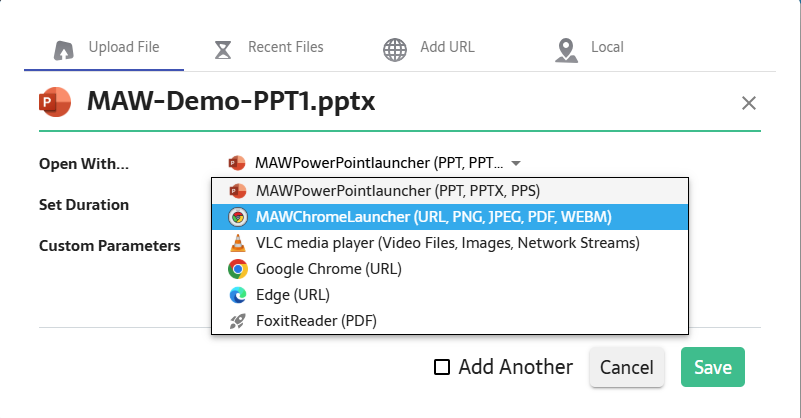Click the Add URL globe icon
Viewport: 801px width, 418px height.
(x=396, y=49)
